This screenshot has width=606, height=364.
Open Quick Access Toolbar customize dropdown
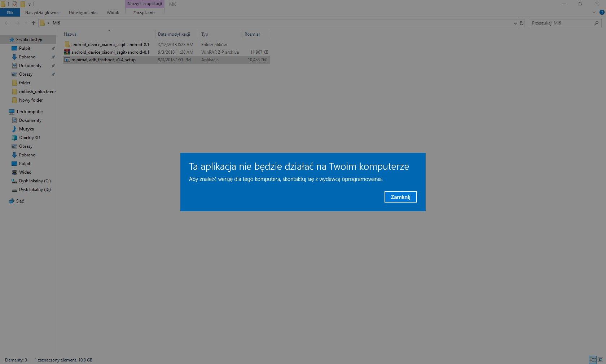[x=30, y=4]
